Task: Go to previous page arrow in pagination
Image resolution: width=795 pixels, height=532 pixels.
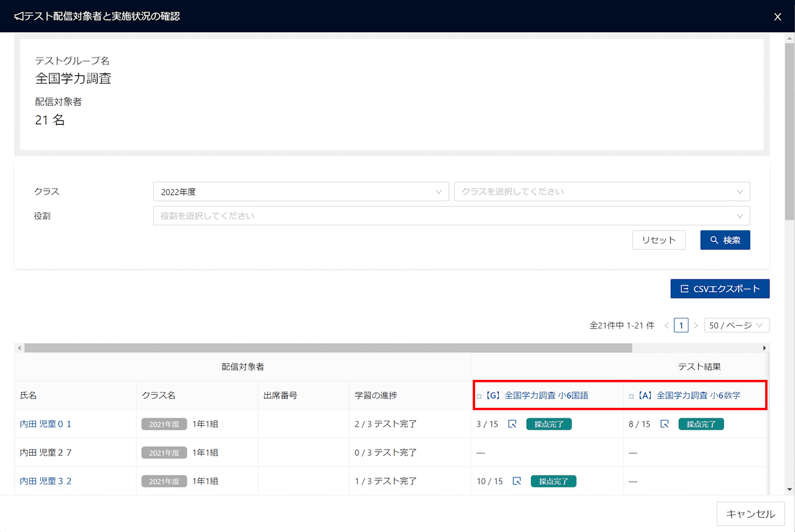Action: click(666, 325)
